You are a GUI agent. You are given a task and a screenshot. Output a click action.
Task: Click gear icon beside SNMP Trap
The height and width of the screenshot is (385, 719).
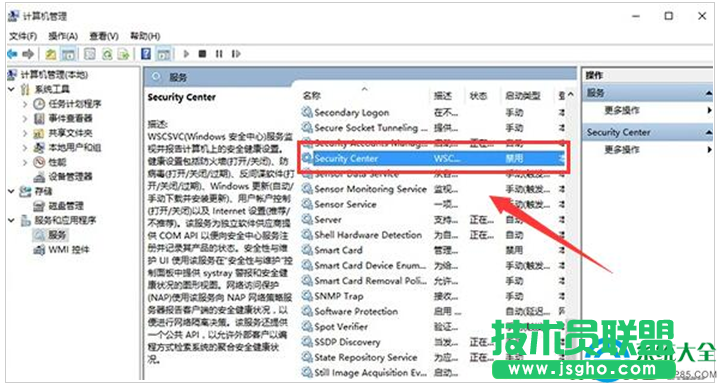coord(307,296)
